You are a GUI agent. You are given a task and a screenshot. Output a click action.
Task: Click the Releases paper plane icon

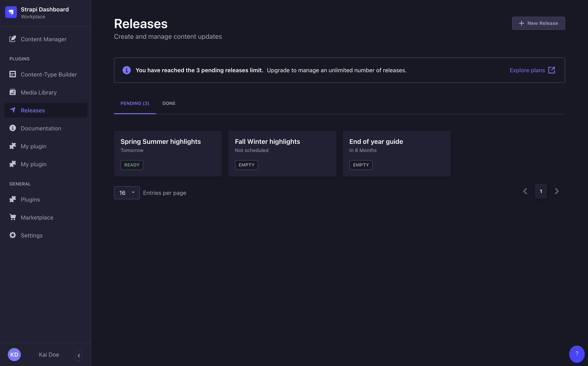(13, 110)
